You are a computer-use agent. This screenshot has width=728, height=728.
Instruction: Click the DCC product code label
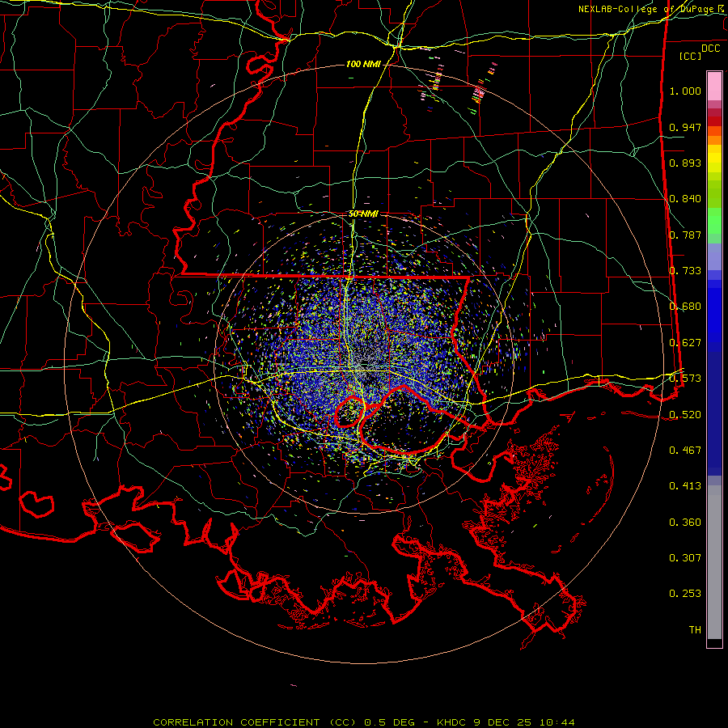tap(710, 49)
